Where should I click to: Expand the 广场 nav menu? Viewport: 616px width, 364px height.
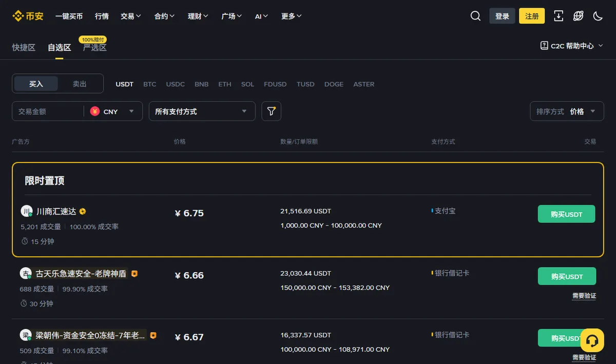[x=232, y=16]
